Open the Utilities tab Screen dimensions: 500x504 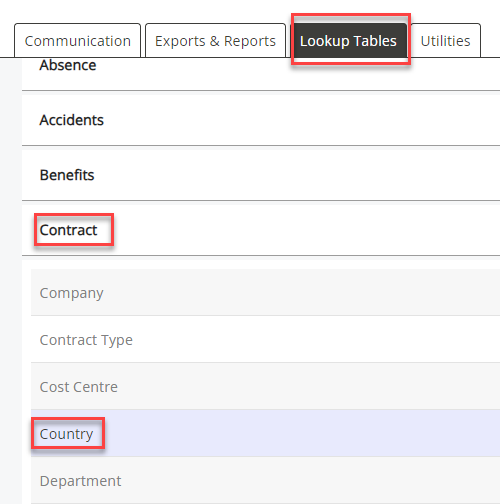tap(445, 41)
